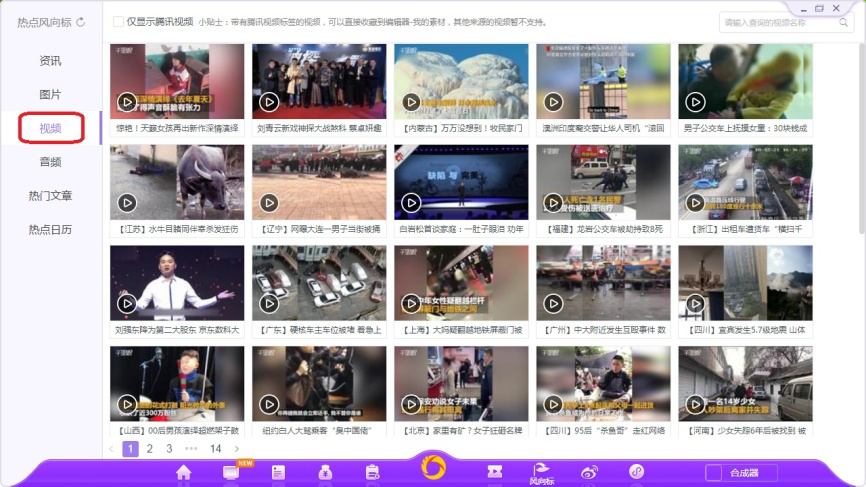
Task: Toggle the checkbox beside 合成器
Action: point(714,473)
